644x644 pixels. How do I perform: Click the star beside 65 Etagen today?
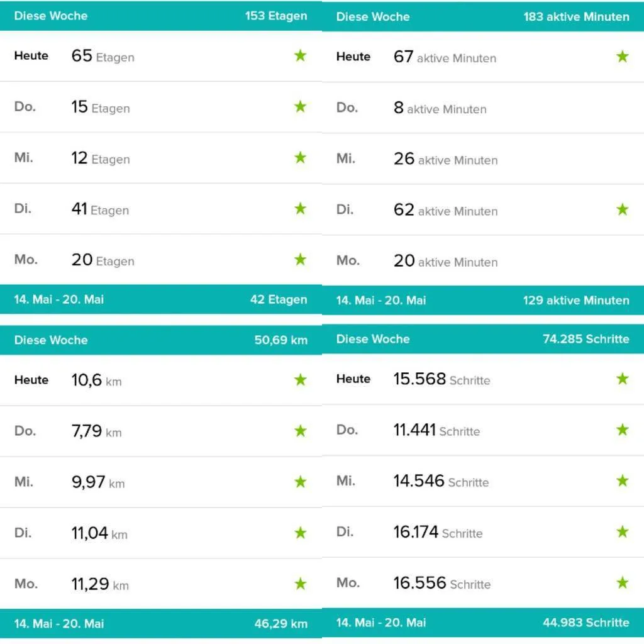pos(300,55)
